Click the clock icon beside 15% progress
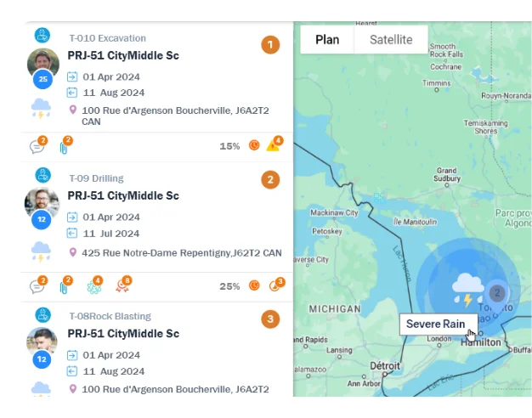 (254, 145)
